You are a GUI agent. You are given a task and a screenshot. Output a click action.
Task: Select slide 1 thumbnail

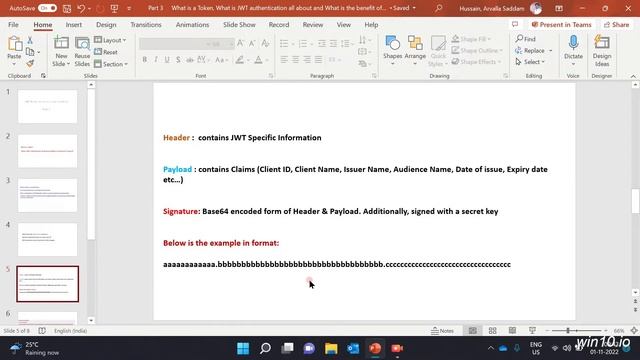tap(47, 107)
